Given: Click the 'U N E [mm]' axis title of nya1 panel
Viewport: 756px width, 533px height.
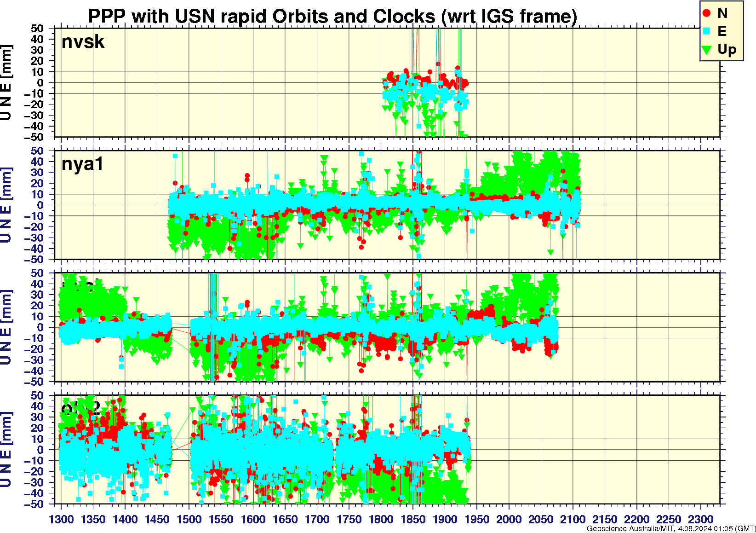Looking at the screenshot, I should click(6, 205).
